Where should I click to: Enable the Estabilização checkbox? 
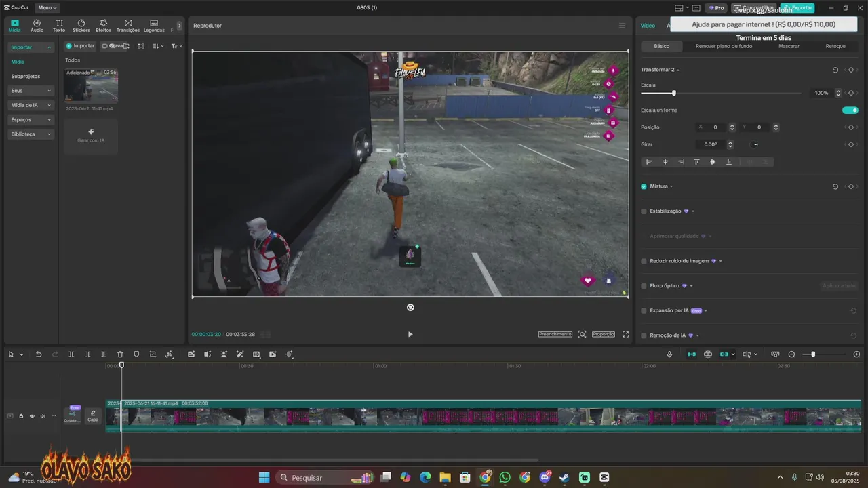click(x=644, y=211)
